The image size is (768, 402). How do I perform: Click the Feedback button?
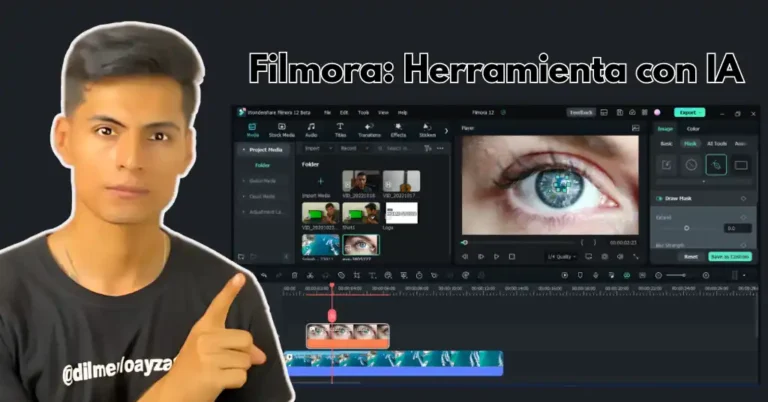pos(581,113)
